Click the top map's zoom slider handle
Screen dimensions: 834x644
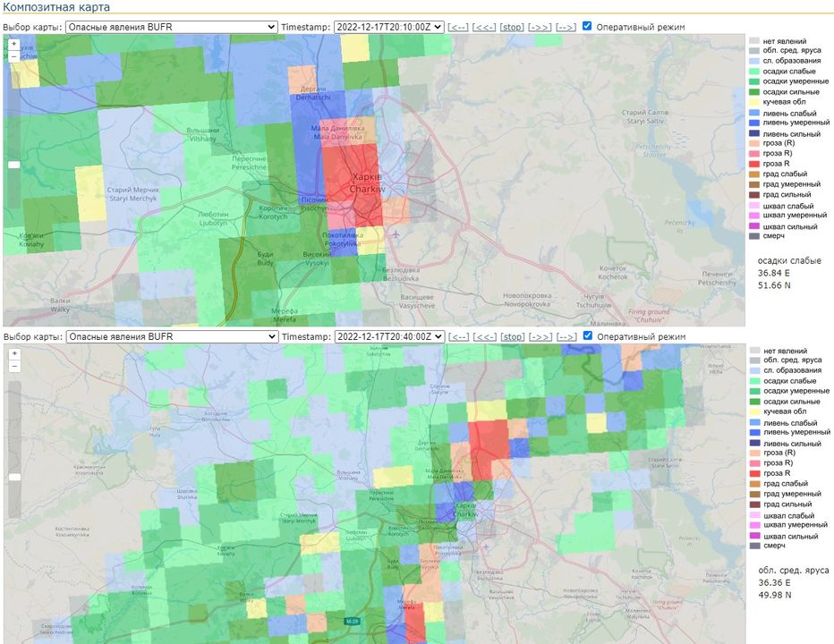pos(13,165)
